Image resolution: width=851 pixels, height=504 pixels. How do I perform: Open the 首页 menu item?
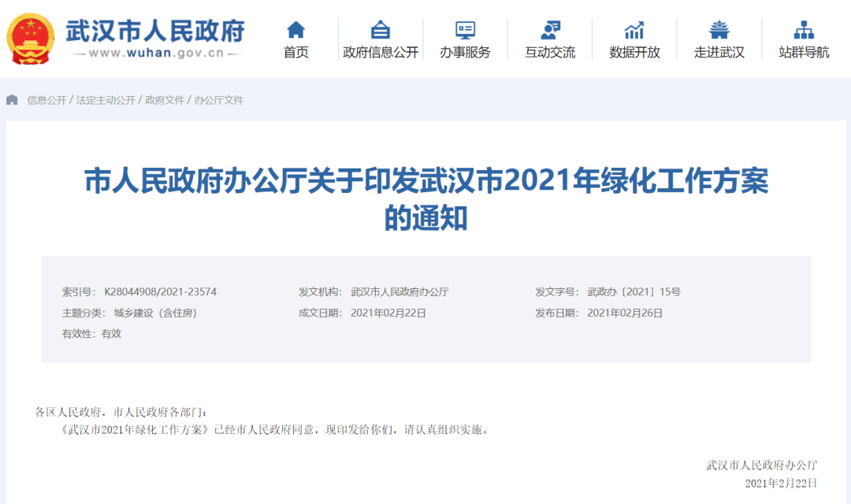coord(295,53)
